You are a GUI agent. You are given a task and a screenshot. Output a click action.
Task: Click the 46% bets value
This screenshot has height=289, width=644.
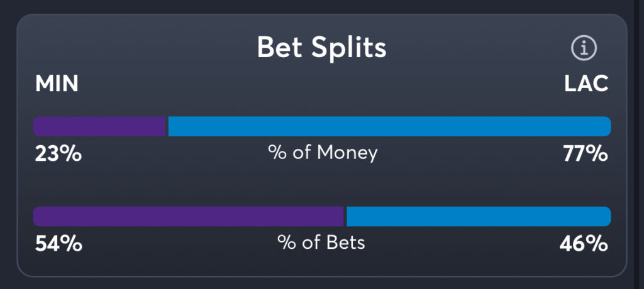coord(584,243)
